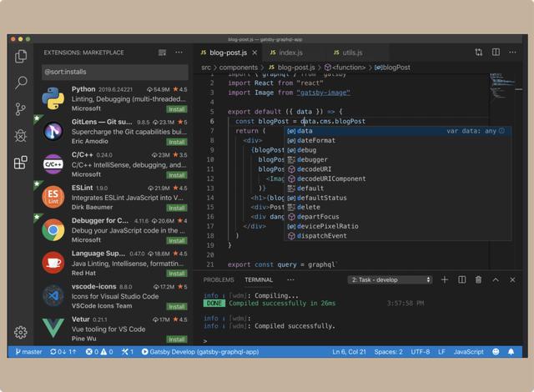The width and height of the screenshot is (534, 392).
Task: Choose debugger keyword suggestion
Action: coord(397,159)
